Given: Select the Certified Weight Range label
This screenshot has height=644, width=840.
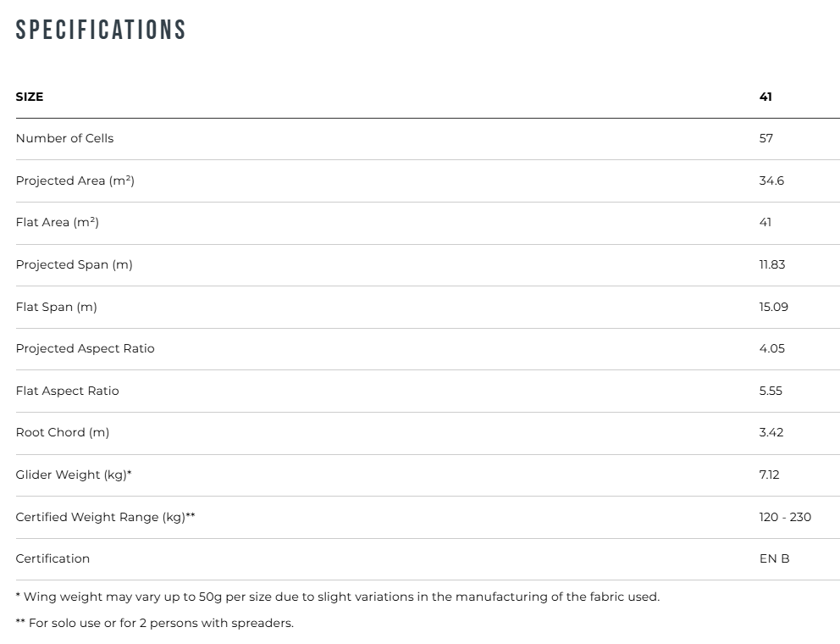Looking at the screenshot, I should click(x=105, y=517).
